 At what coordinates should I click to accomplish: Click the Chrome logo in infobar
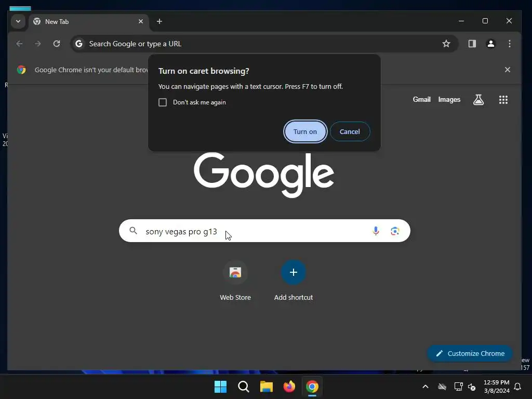click(x=21, y=70)
